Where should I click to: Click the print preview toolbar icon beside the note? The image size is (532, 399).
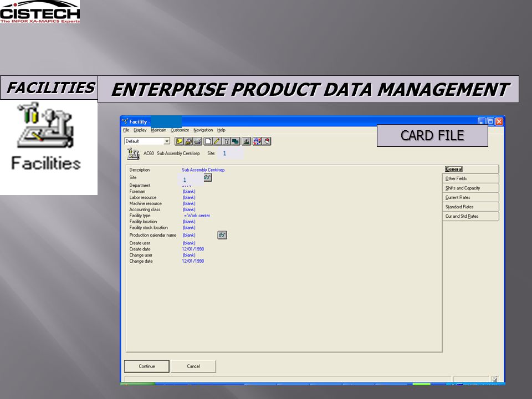click(x=188, y=141)
